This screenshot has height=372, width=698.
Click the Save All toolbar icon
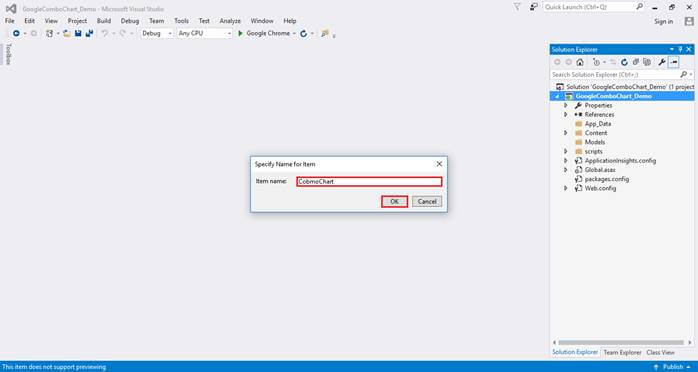pyautogui.click(x=89, y=33)
